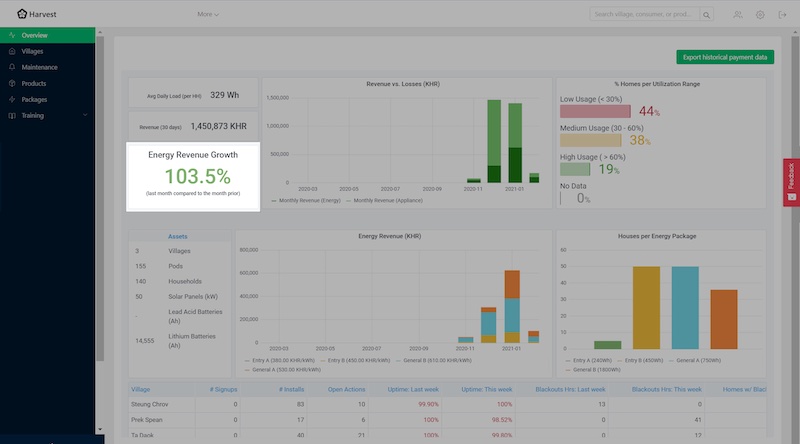Image resolution: width=800 pixels, height=444 pixels.
Task: Click the Packages lightning icon
Action: tap(12, 99)
